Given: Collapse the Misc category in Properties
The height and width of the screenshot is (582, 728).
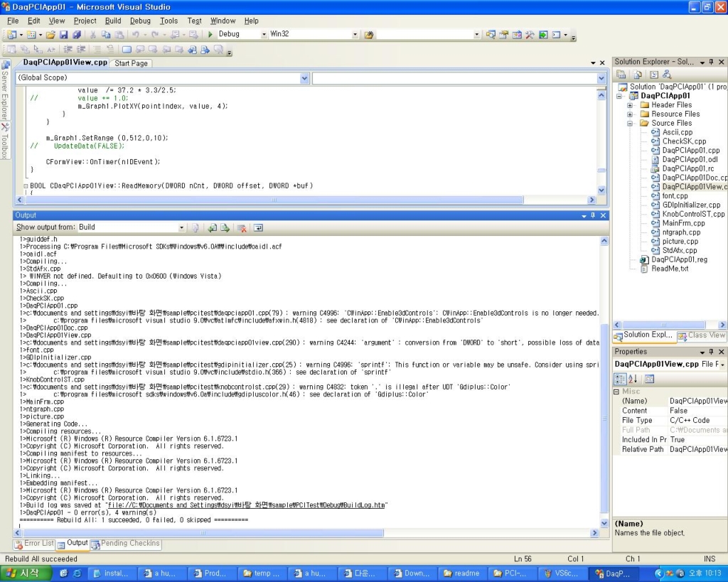Looking at the screenshot, I should (x=616, y=392).
